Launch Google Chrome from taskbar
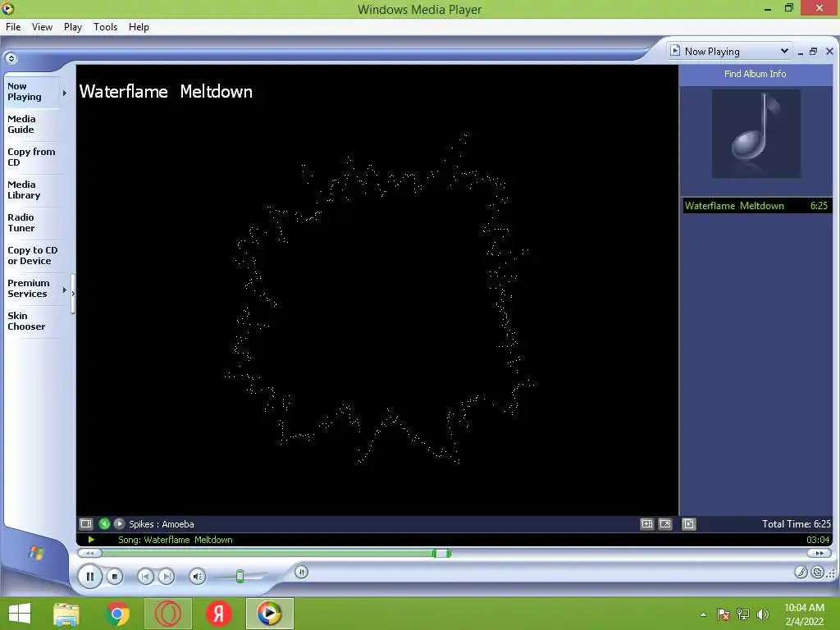Image resolution: width=840 pixels, height=630 pixels. [117, 614]
